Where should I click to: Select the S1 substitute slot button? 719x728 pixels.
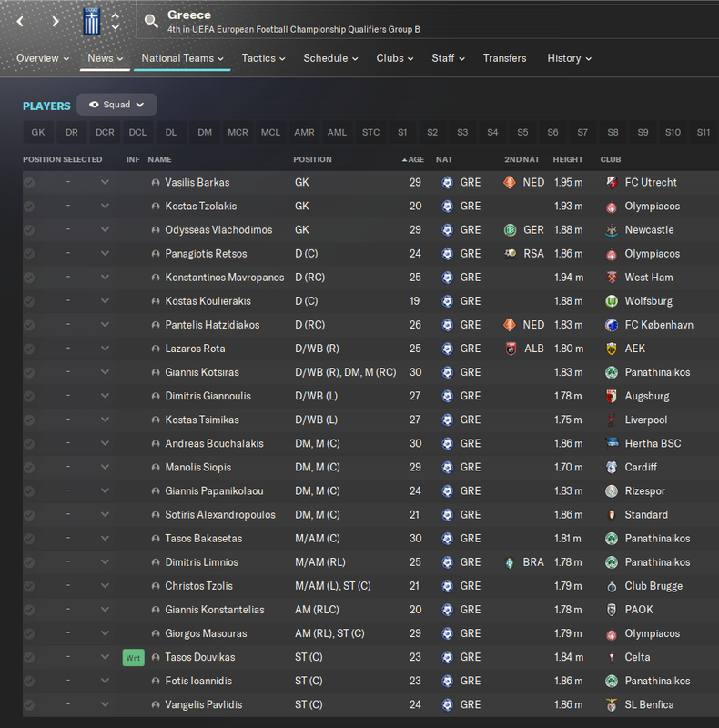402,132
